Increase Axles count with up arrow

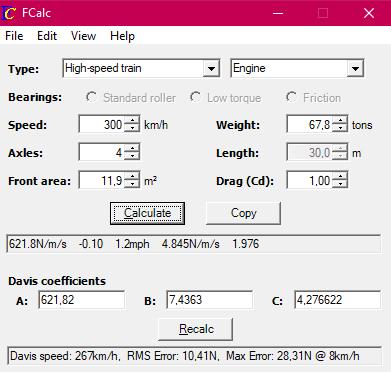tap(132, 149)
